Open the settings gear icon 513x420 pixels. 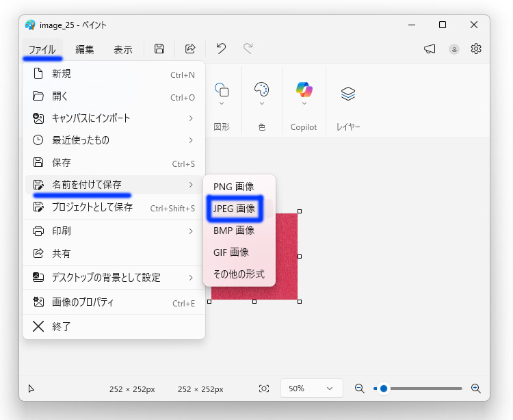(476, 49)
